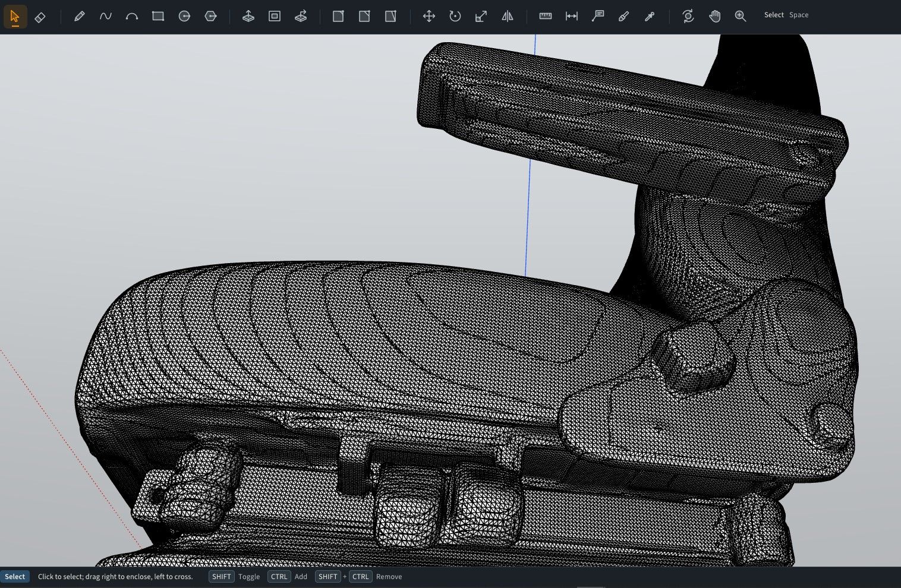Switch to the Arc tool
The image size is (901, 588).
132,17
